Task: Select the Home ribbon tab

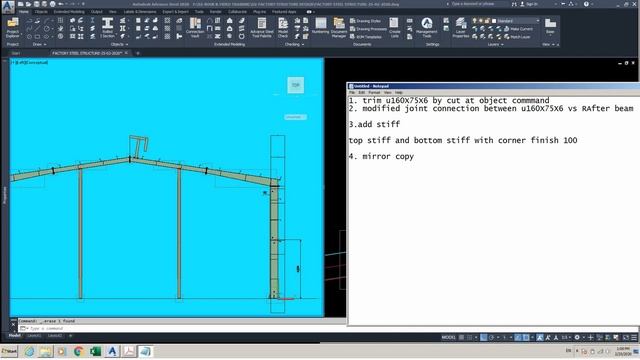Action: 24,12
